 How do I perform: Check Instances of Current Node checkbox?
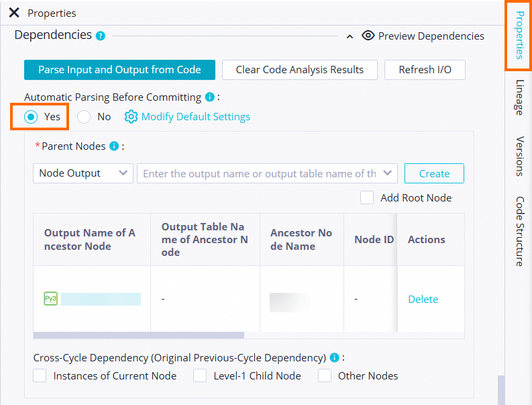(x=40, y=375)
